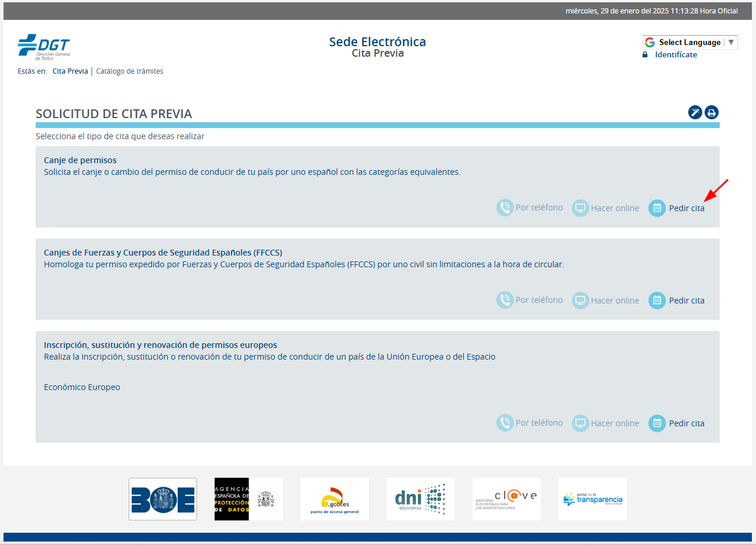Click the printer icon to print the page
Viewport: 756px width, 545px height.
(711, 112)
